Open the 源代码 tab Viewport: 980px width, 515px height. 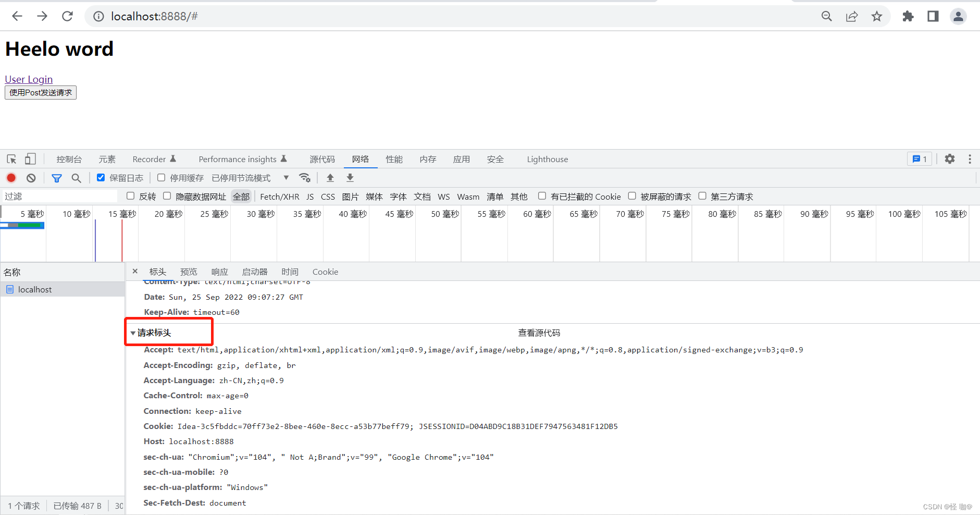pos(322,159)
